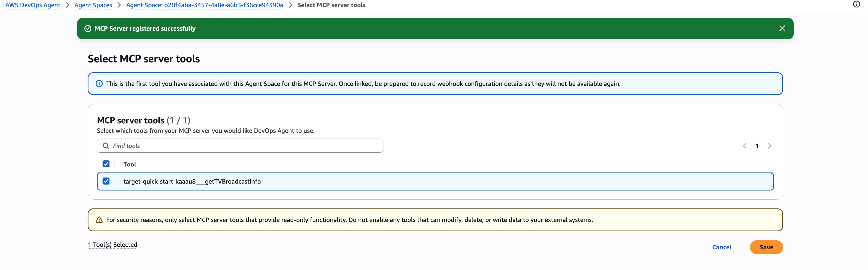Go to next page of tools
This screenshot has width=868, height=270.
point(769,146)
